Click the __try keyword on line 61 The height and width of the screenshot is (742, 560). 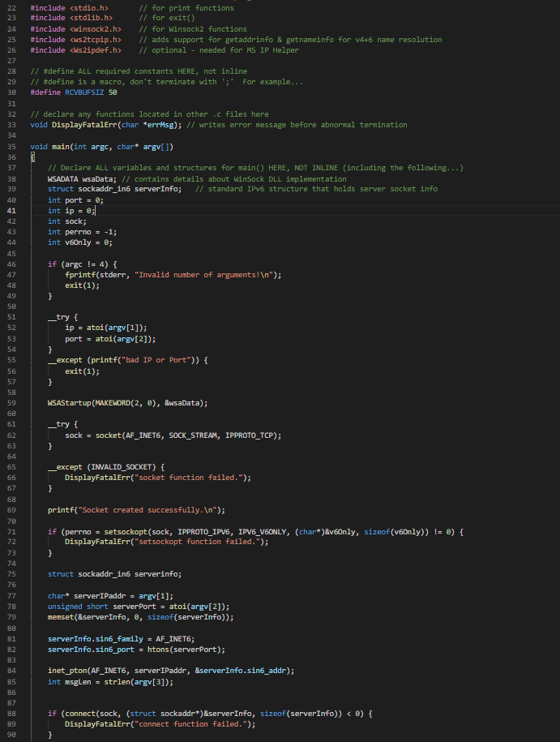coord(58,424)
